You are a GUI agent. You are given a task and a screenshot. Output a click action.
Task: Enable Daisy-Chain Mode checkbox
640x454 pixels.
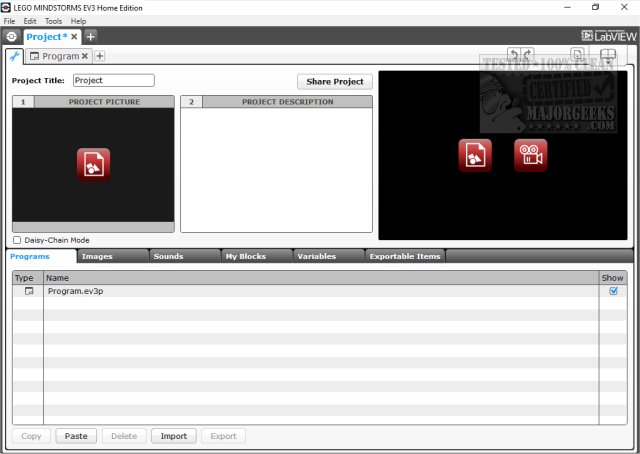coord(17,240)
